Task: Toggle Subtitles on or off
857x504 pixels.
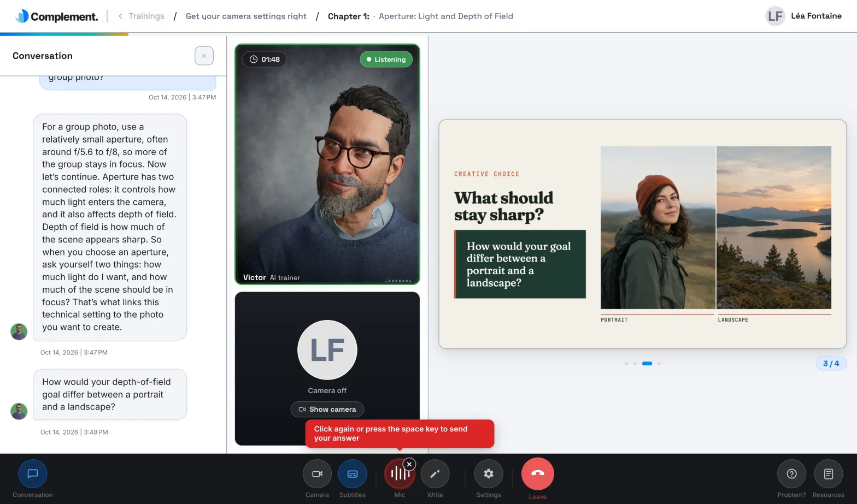Action: (x=353, y=474)
